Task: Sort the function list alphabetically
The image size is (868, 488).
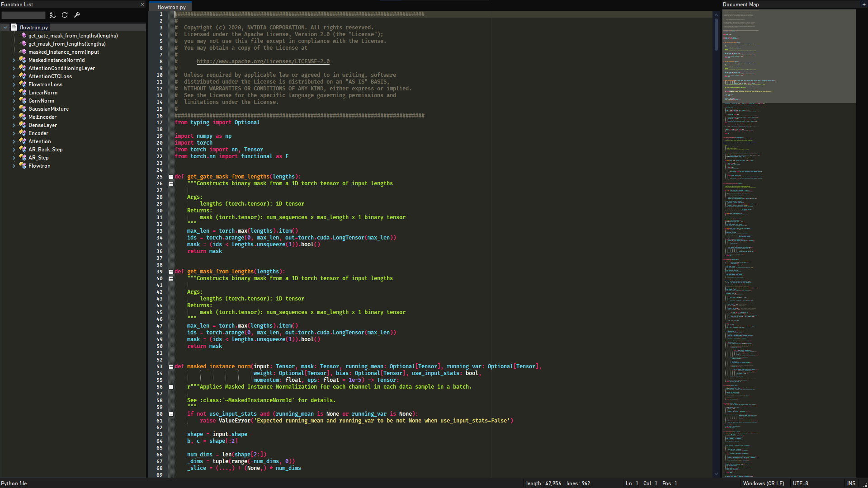Action: [52, 15]
